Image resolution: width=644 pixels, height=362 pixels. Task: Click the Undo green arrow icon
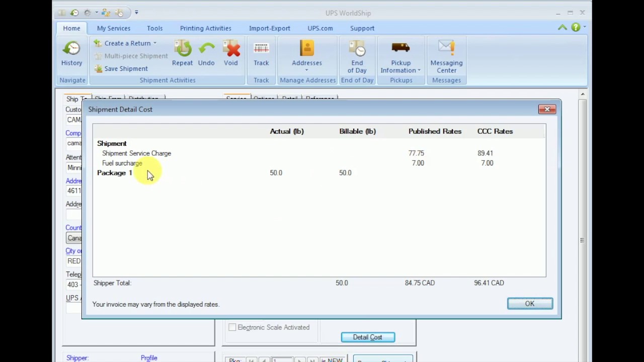pyautogui.click(x=206, y=49)
